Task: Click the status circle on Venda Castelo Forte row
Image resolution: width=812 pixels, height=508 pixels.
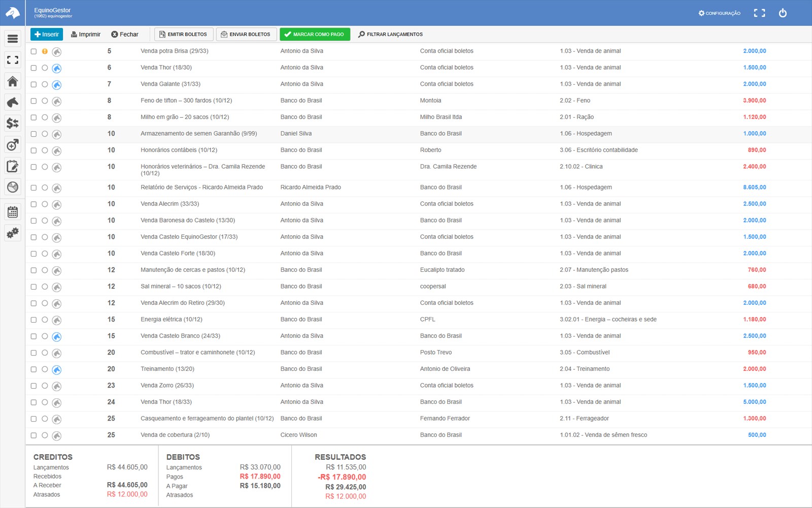Action: point(45,253)
